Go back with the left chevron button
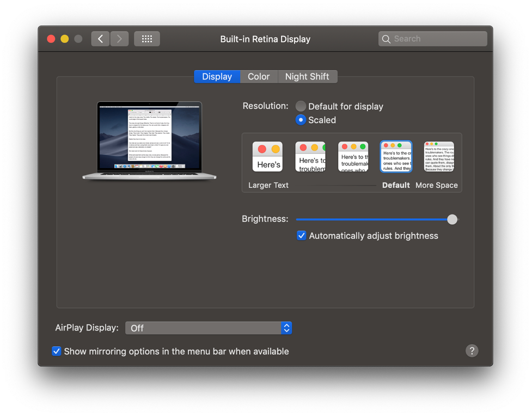Screen dimensions: 532x417 [100, 39]
